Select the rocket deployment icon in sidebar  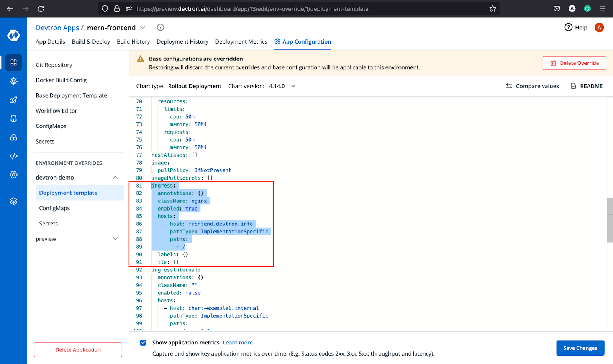[13, 100]
